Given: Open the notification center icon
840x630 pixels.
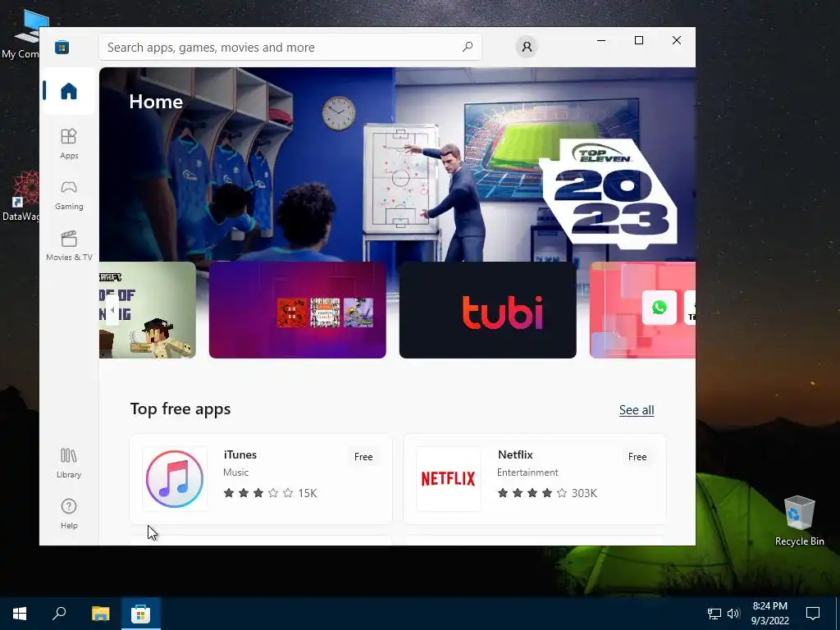Looking at the screenshot, I should [813, 614].
